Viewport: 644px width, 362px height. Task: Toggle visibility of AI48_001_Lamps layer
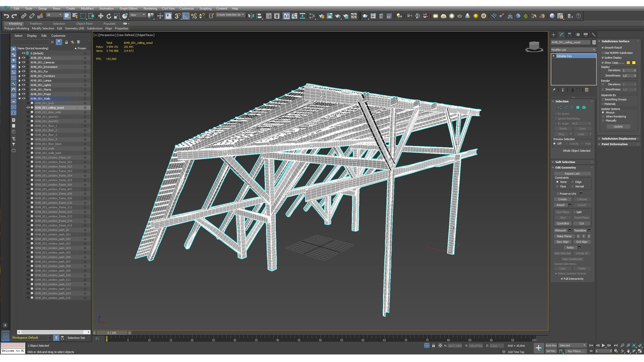pos(24,81)
